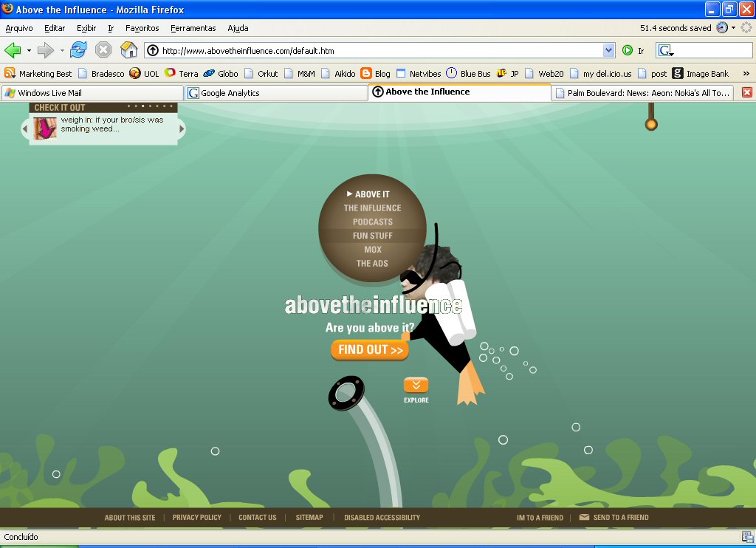Open the address bar URL history dropdown
The image size is (756, 548).
tap(608, 50)
